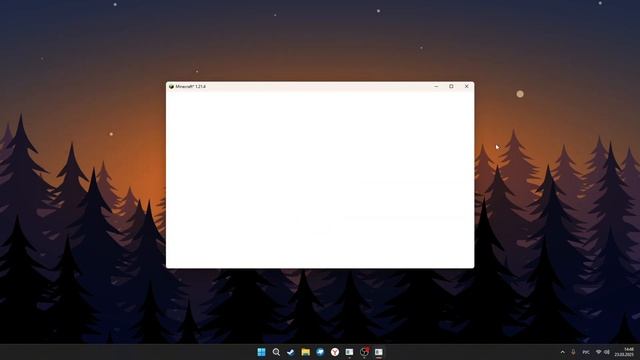Launch Yandex Browser from taskbar
The width and height of the screenshot is (640, 360).
click(335, 352)
